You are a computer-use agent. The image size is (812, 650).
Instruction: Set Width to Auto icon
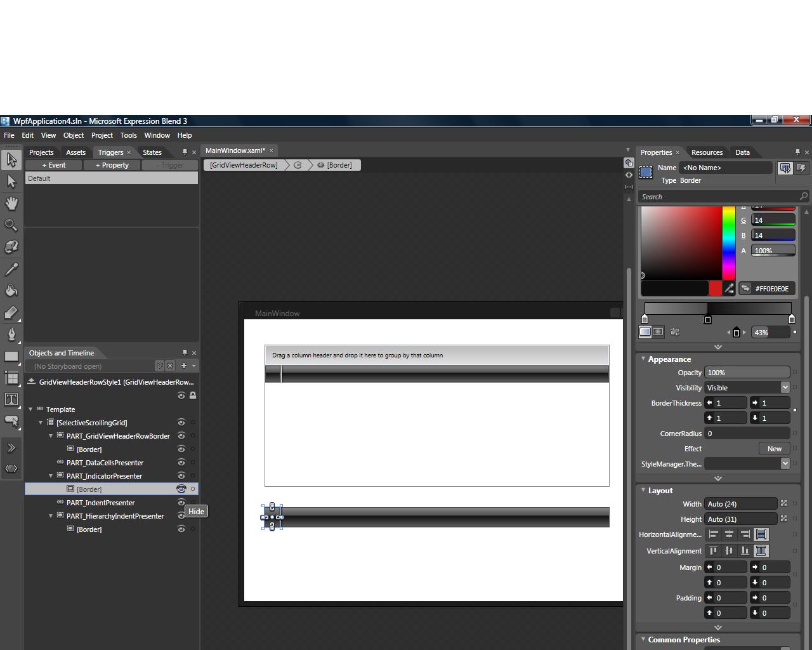pyautogui.click(x=784, y=504)
